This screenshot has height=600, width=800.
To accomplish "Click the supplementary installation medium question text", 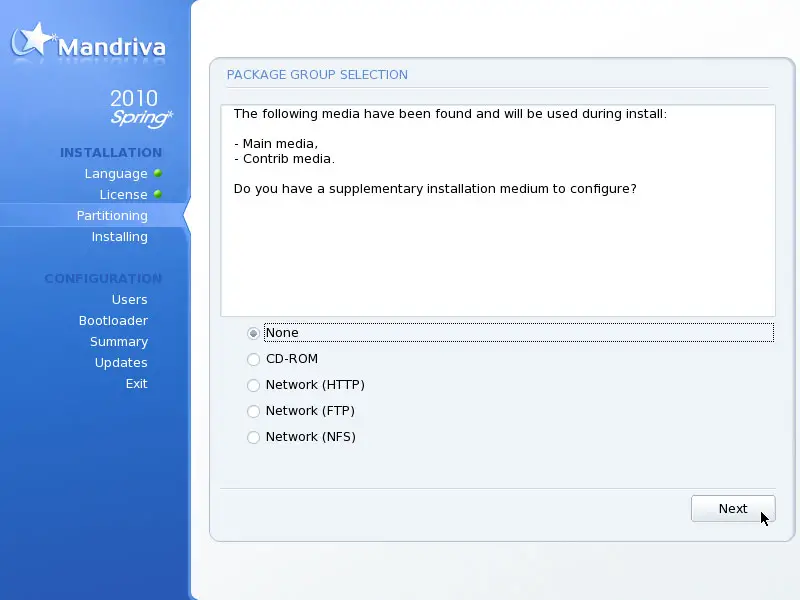I will pyautogui.click(x=435, y=189).
